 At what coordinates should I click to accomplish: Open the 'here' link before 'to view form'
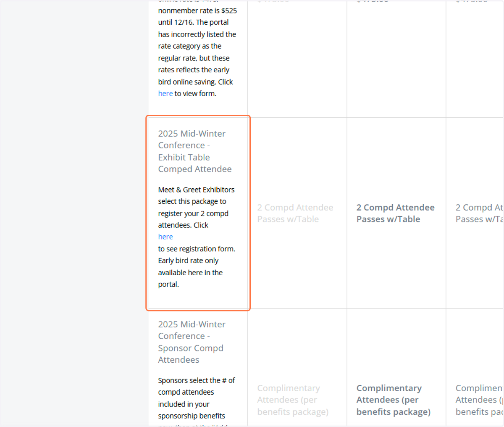tap(165, 94)
